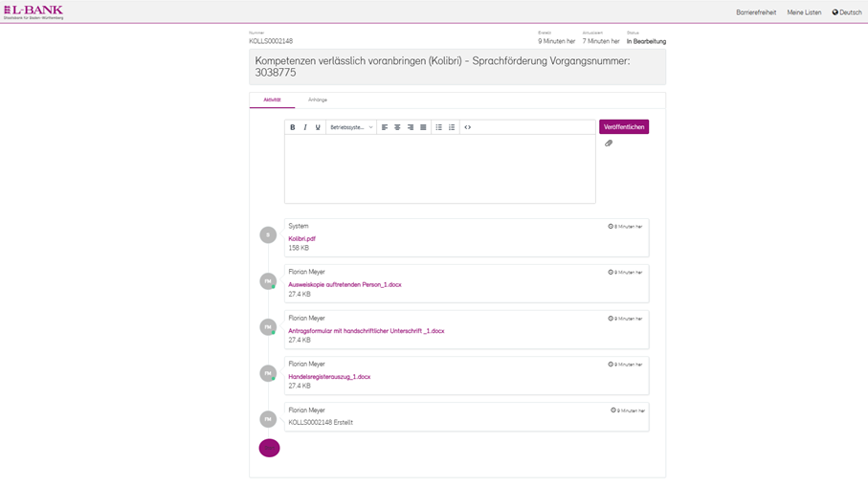
Task: Select the Aktivität tab
Action: click(x=272, y=100)
